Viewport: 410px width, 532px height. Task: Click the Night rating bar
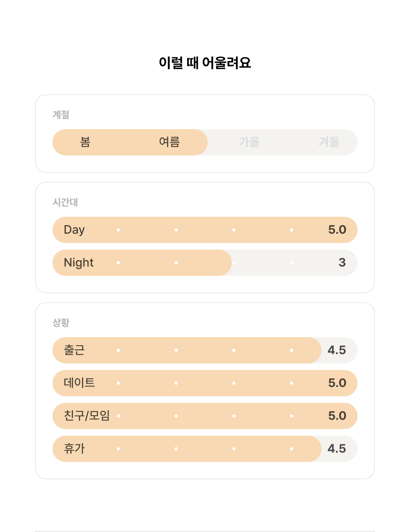[x=205, y=263]
